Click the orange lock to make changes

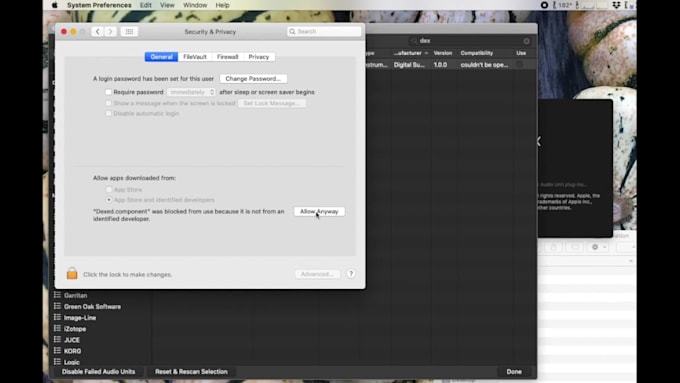[x=72, y=274]
